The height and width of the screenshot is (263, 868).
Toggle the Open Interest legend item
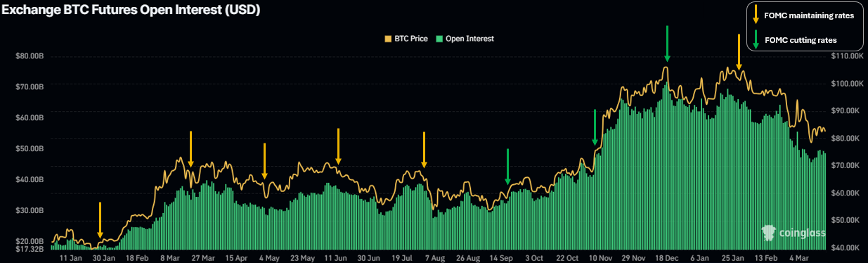(x=465, y=39)
